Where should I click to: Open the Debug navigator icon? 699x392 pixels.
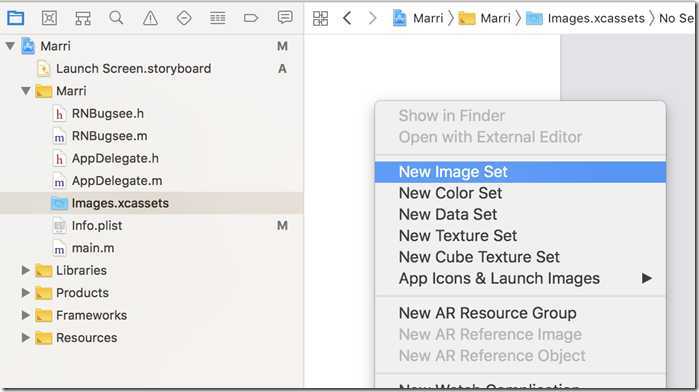(x=218, y=18)
